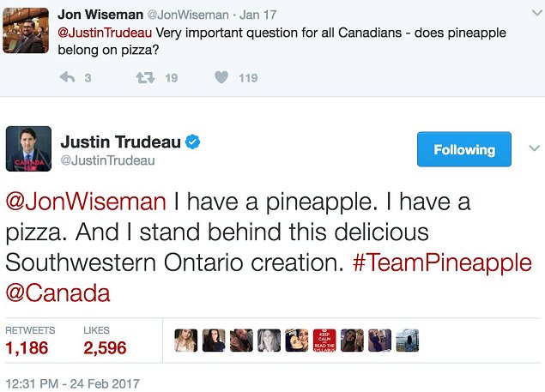The height and width of the screenshot is (392, 545).
Task: Click the reply arrow icon under Jon Wiseman's tweet
Action: point(68,78)
